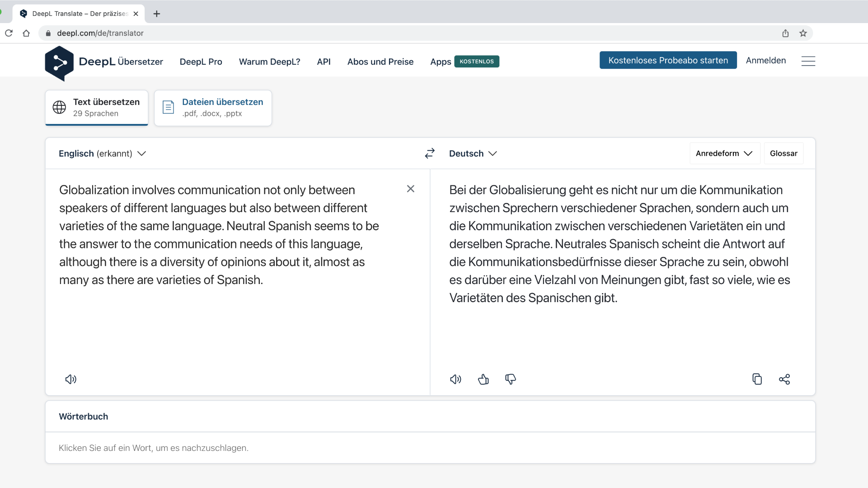
Task: Give the translation a thumbs up
Action: (x=483, y=379)
